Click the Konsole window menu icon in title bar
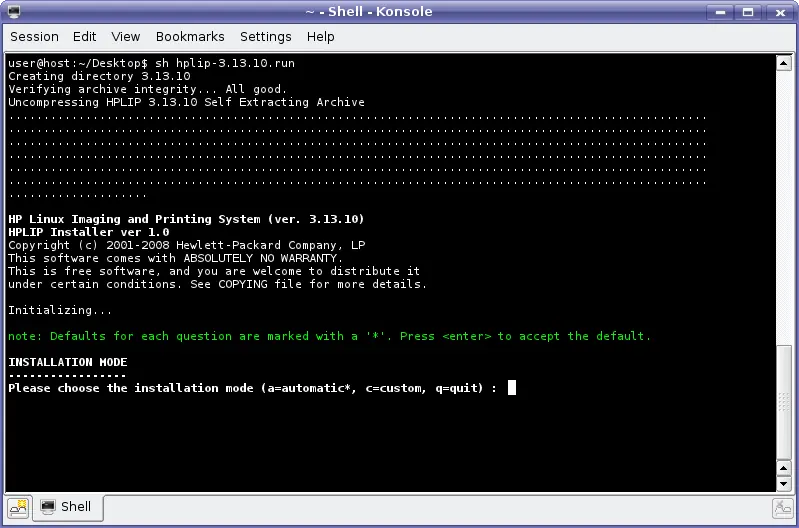The image size is (799, 528). pos(14,11)
